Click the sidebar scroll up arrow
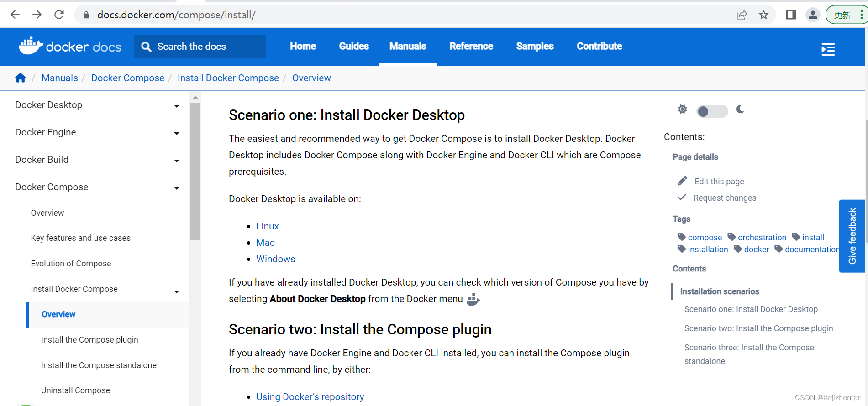Screen dimensions: 868x406 195,97
